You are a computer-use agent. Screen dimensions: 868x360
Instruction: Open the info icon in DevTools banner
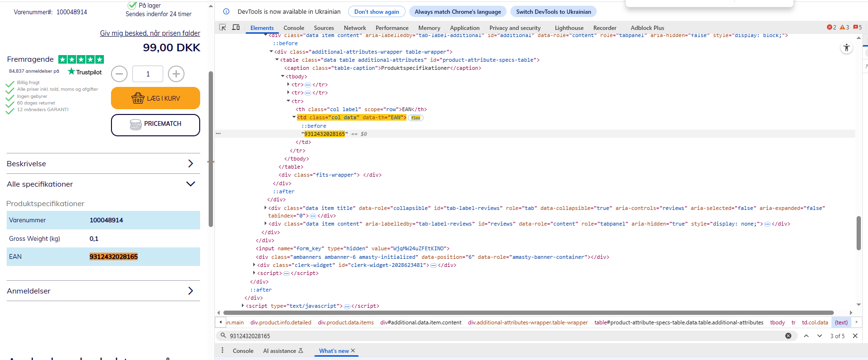click(226, 11)
